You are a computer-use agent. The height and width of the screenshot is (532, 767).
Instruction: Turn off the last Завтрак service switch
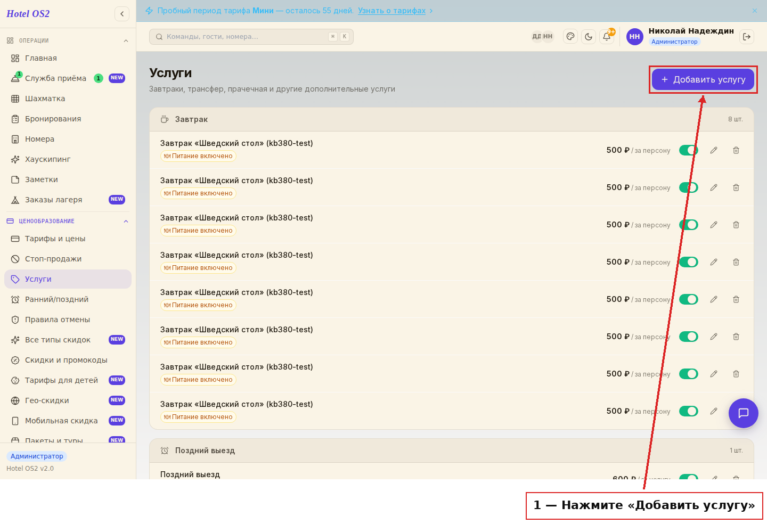(689, 411)
